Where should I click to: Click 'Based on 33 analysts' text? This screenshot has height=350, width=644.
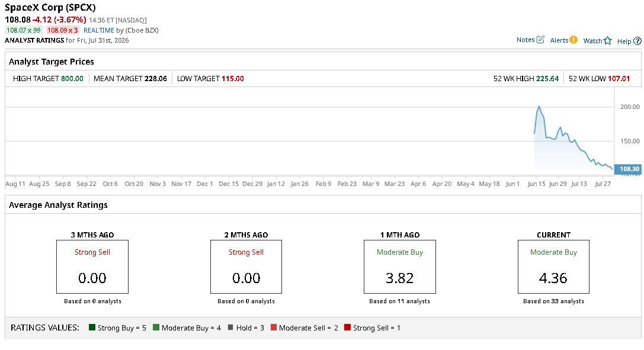553,301
